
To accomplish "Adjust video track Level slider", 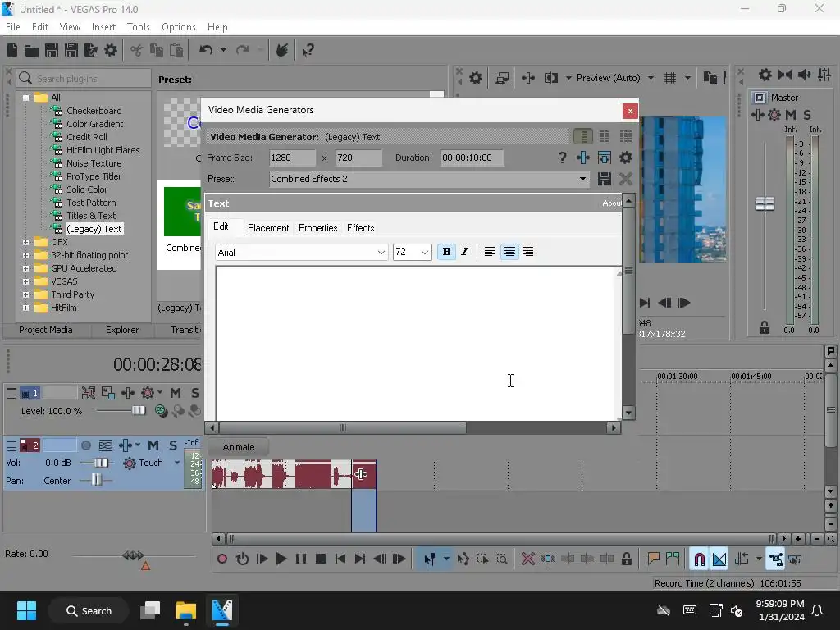I will pyautogui.click(x=138, y=411).
